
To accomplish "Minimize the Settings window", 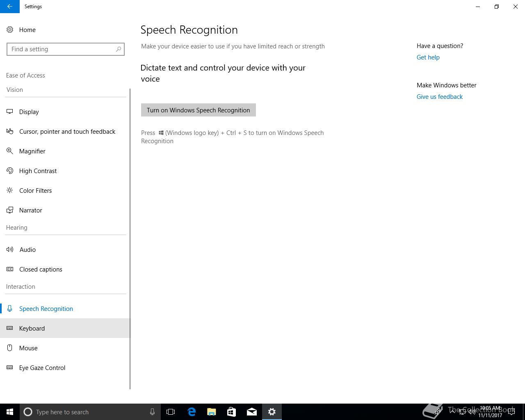I will (x=478, y=7).
